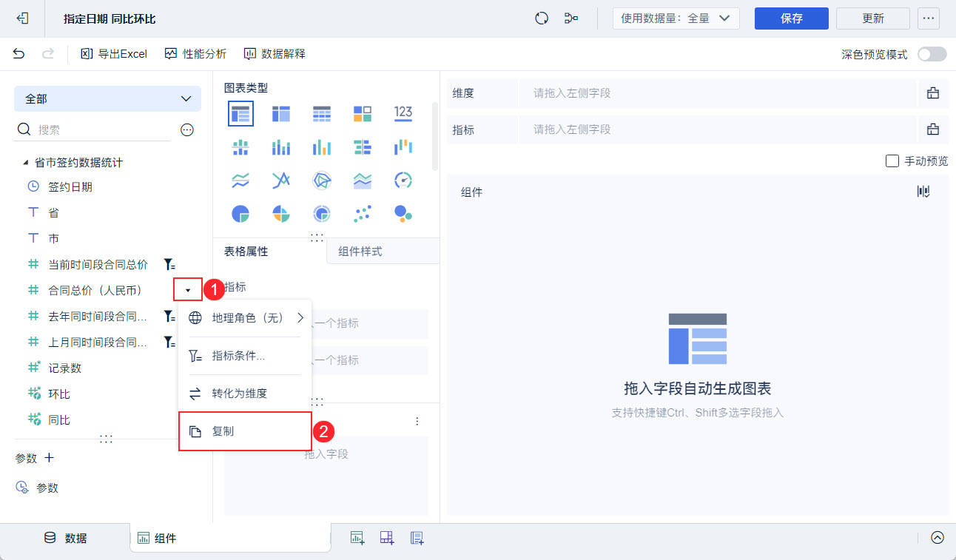Viewport: 956px width, 560px height.
Task: Click the circular refresh icon in header
Action: (542, 18)
